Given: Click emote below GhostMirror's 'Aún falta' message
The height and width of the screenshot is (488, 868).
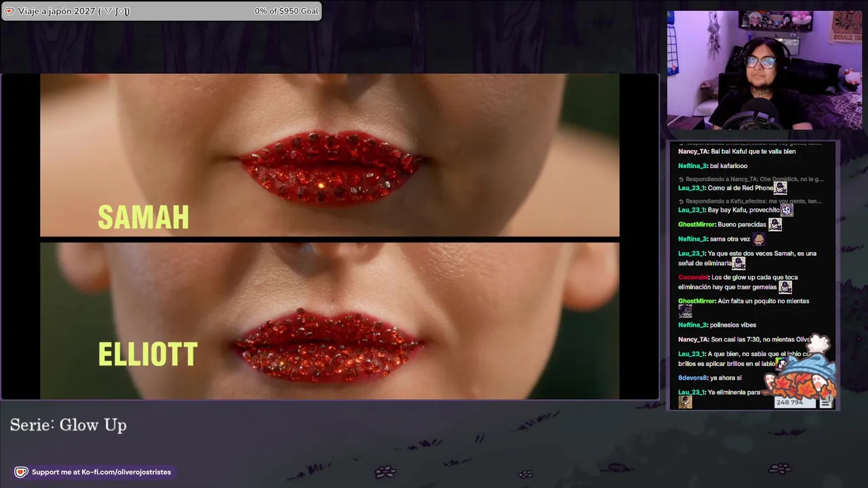Looking at the screenshot, I should [685, 311].
